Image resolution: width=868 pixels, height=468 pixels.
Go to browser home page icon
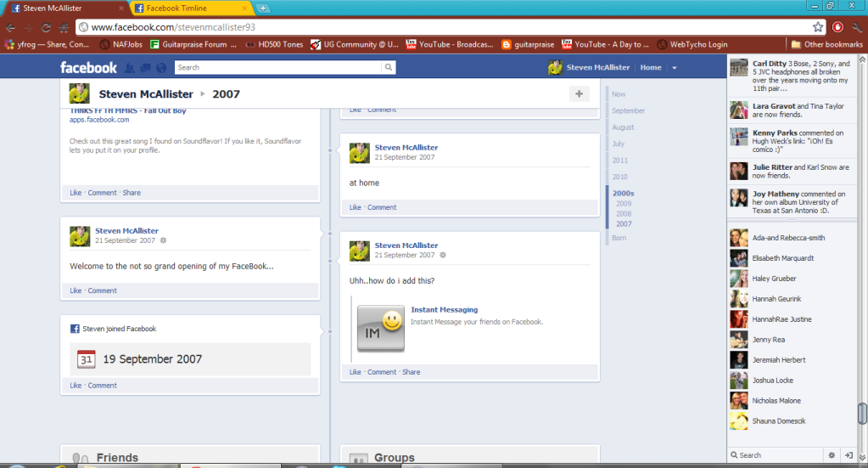tap(64, 27)
